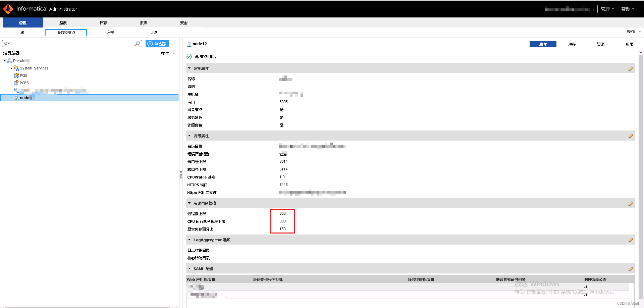Collapse the Domain tree node
644x308 pixels.
coord(4,60)
